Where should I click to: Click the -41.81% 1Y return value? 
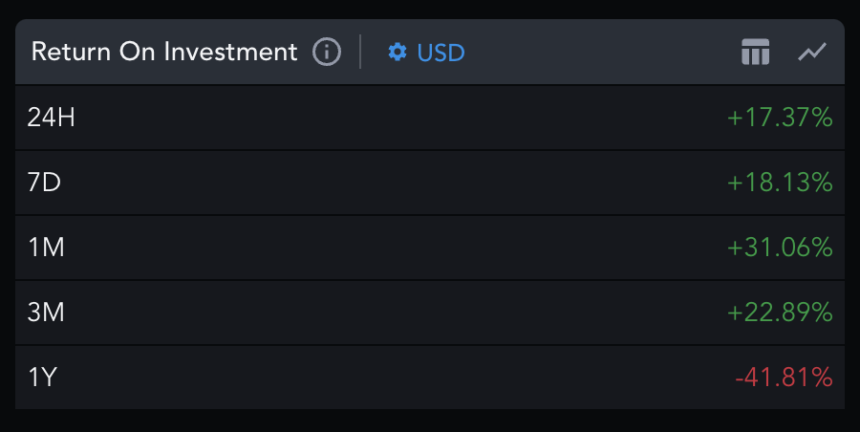(783, 378)
